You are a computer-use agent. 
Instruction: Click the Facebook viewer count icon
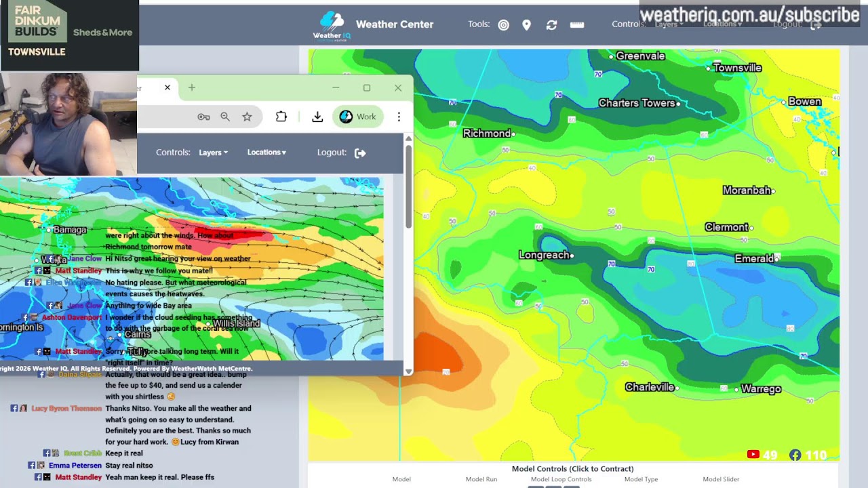click(x=795, y=455)
